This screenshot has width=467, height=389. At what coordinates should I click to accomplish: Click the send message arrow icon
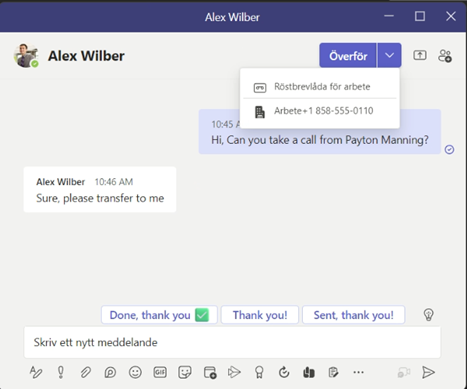(x=428, y=372)
